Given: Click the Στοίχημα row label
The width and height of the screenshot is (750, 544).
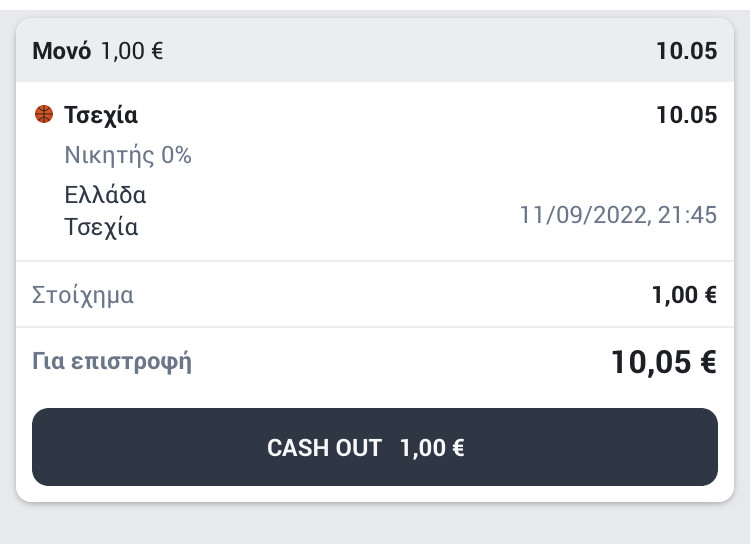Looking at the screenshot, I should click(x=83, y=295).
